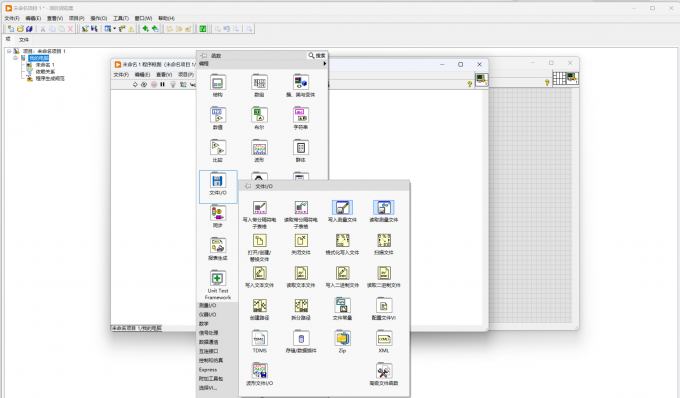Expand 信号处理 palette category
Image resolution: width=680 pixels, height=398 pixels.
pos(209,333)
